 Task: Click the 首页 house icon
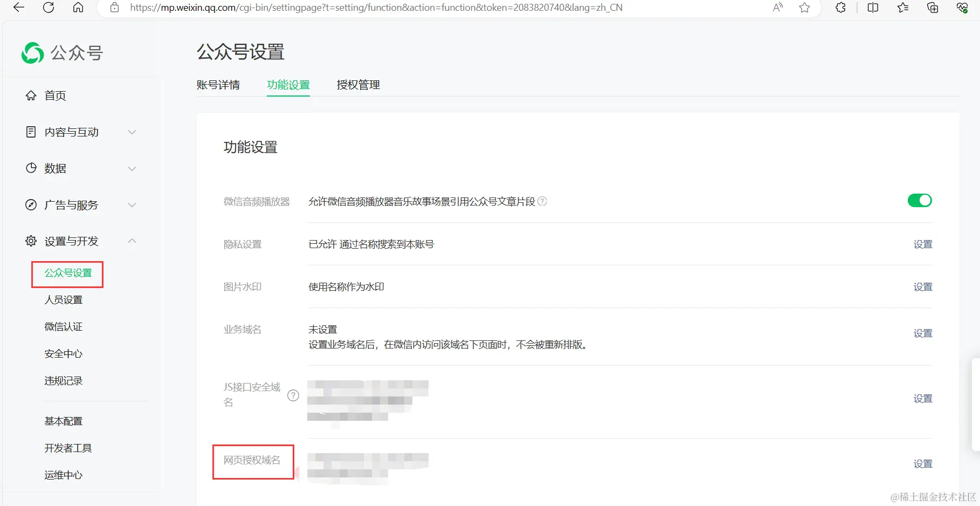pyautogui.click(x=31, y=95)
